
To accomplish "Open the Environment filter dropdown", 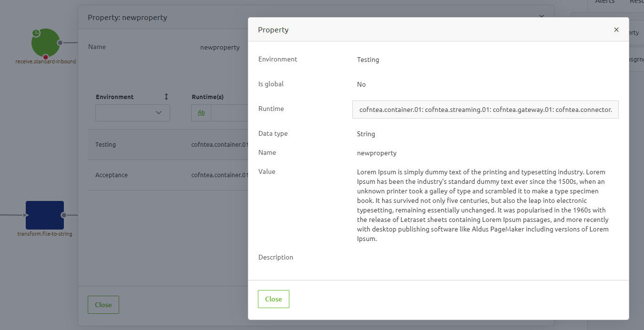I will point(133,113).
